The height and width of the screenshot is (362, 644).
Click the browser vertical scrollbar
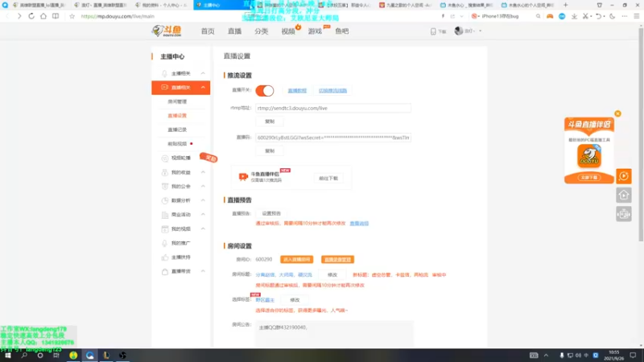(641, 134)
